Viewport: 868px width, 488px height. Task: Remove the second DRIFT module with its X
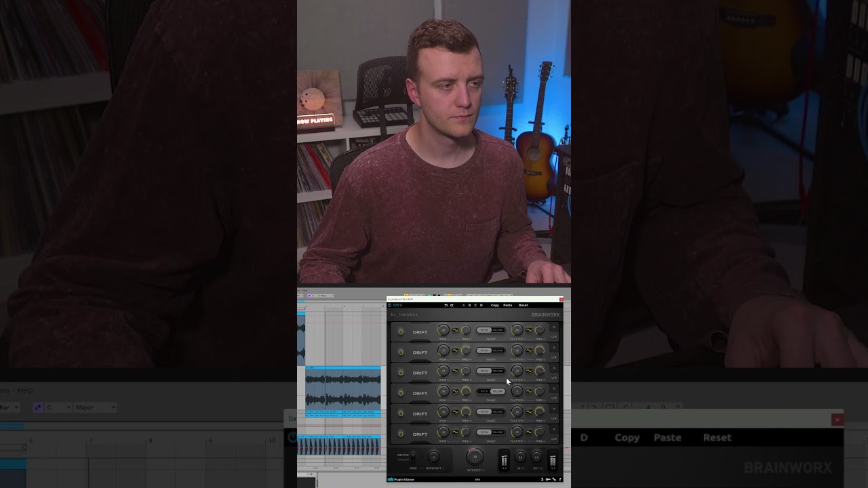[x=554, y=348]
